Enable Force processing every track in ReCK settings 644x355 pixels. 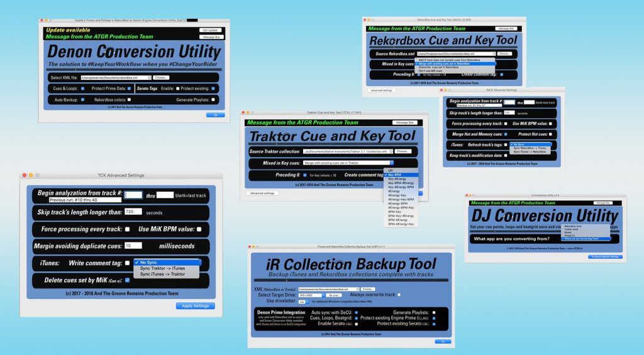tap(506, 124)
